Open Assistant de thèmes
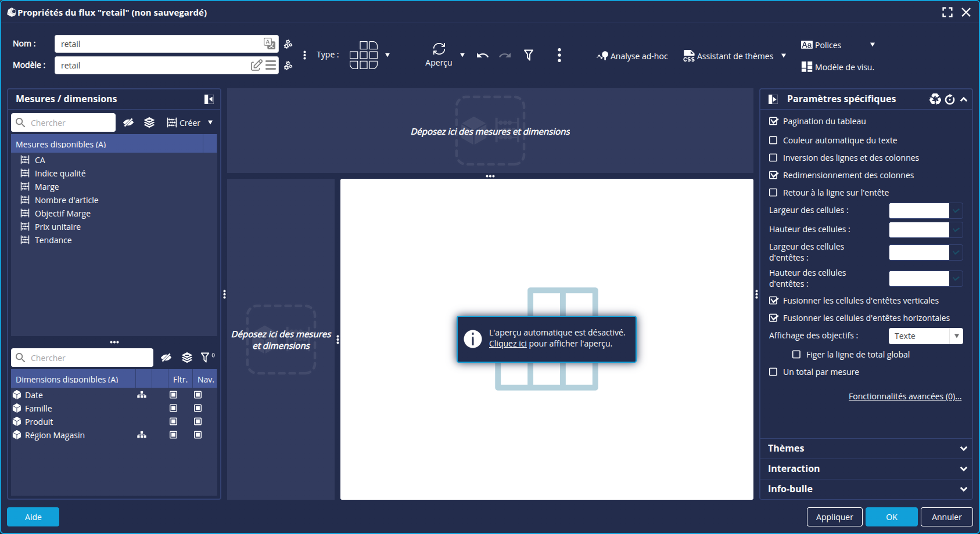This screenshot has height=534, width=980. coord(728,56)
